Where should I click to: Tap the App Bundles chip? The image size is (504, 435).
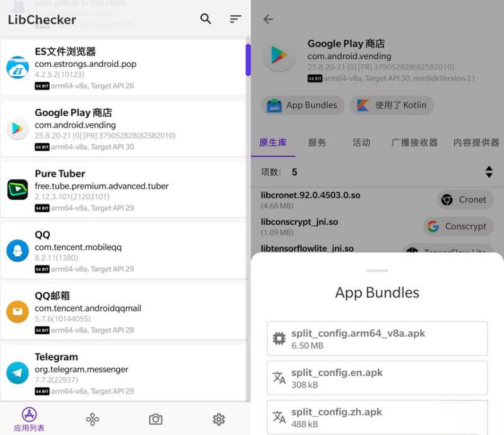(302, 105)
